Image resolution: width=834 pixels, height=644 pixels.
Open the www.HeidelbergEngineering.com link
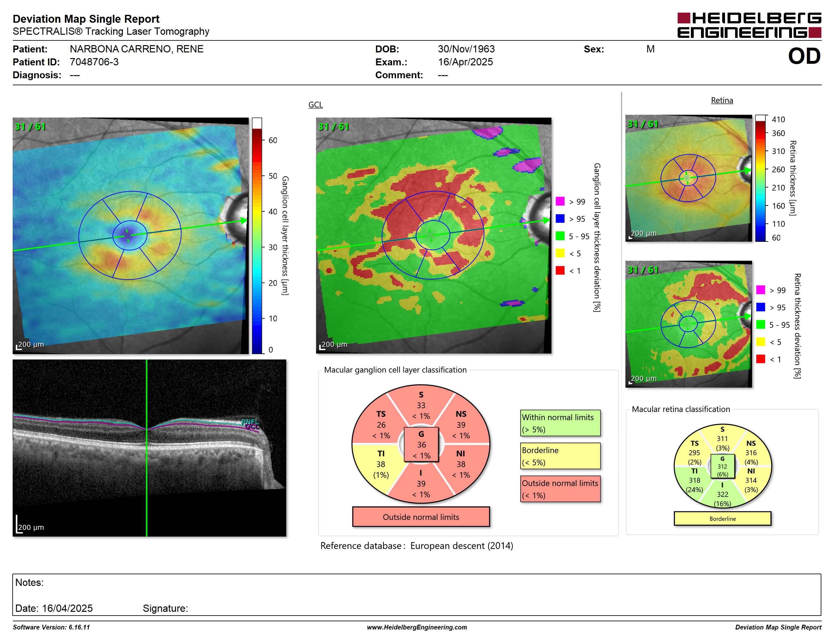[x=417, y=627]
